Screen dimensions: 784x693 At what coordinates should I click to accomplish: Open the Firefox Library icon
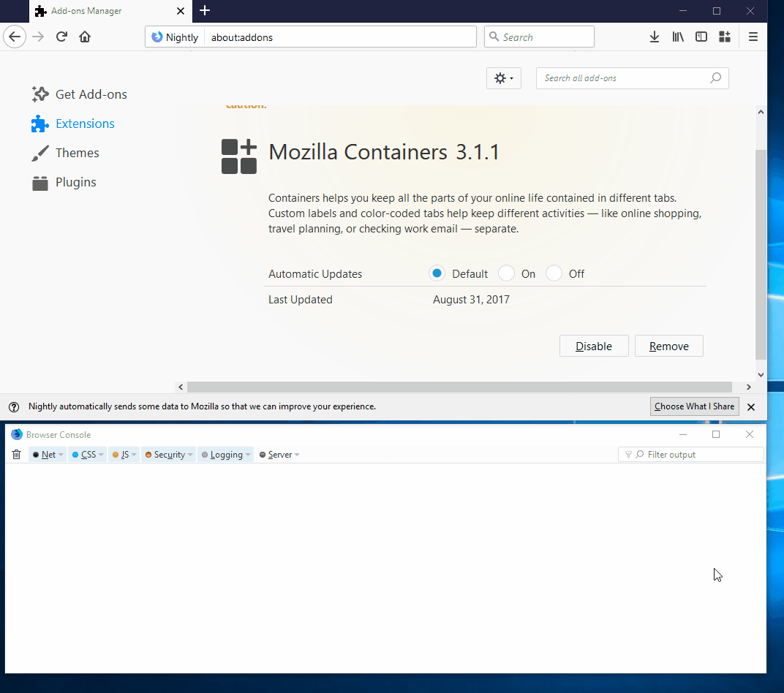(x=678, y=37)
